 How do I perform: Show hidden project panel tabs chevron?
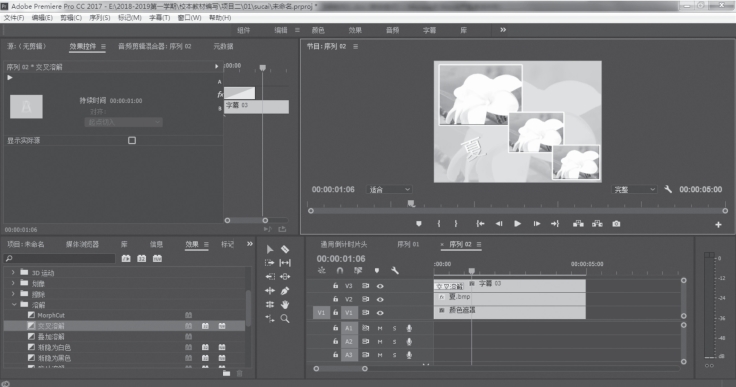coord(250,244)
